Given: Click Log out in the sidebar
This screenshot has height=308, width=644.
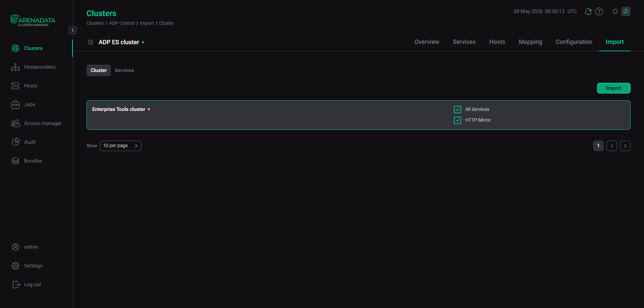Looking at the screenshot, I should pos(33,285).
